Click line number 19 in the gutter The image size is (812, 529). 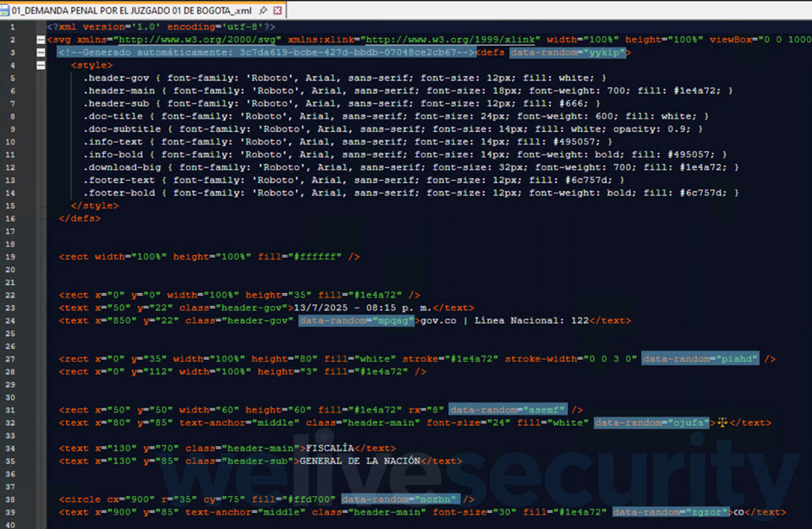tap(12, 256)
